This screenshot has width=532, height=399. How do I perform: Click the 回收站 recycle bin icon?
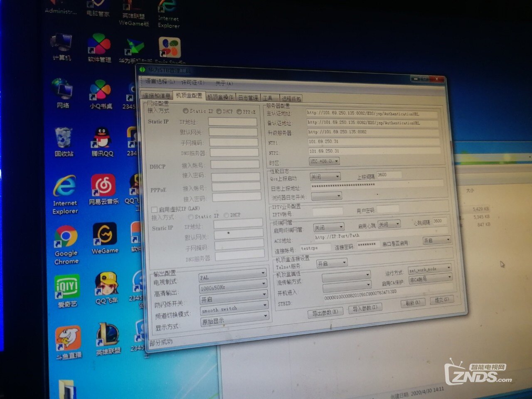pyautogui.click(x=64, y=139)
